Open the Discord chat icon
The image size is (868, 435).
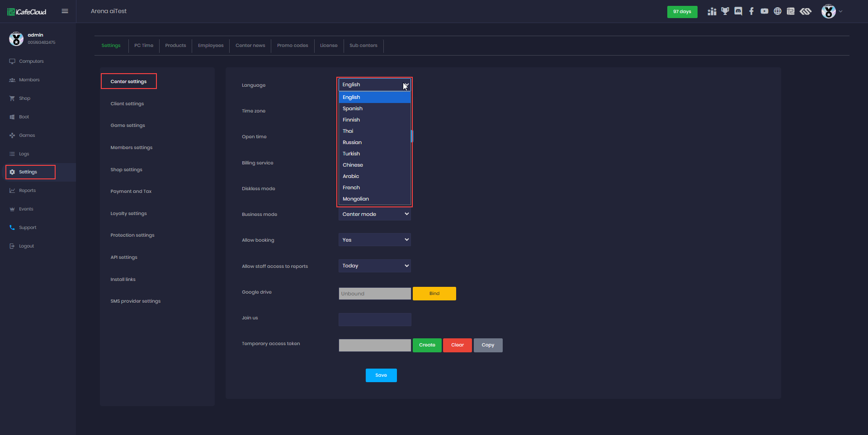(x=738, y=11)
